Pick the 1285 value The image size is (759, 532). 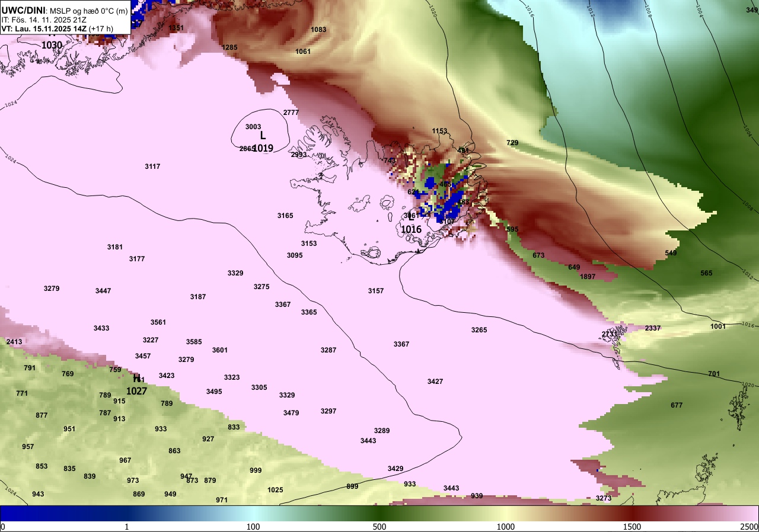(x=229, y=47)
